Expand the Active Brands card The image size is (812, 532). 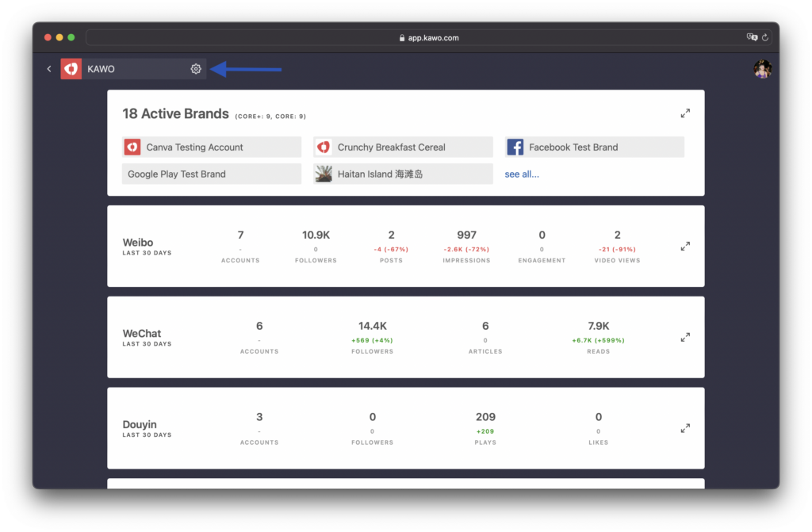click(x=685, y=113)
